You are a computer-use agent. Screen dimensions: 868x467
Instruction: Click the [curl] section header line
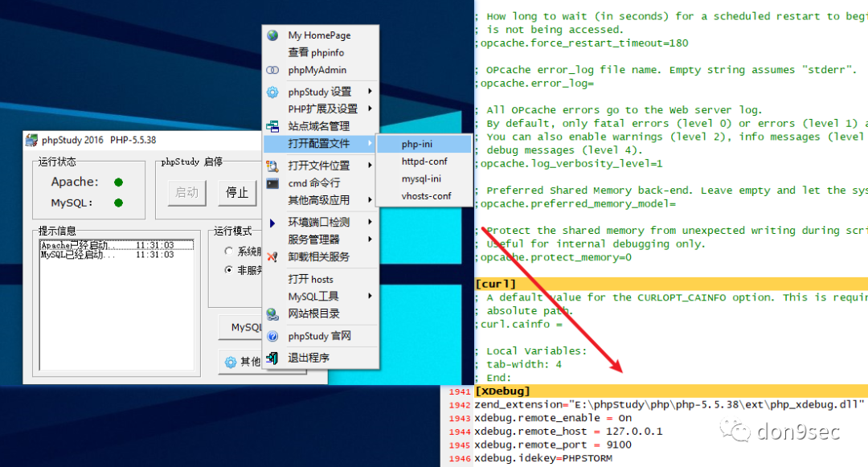pyautogui.click(x=671, y=284)
